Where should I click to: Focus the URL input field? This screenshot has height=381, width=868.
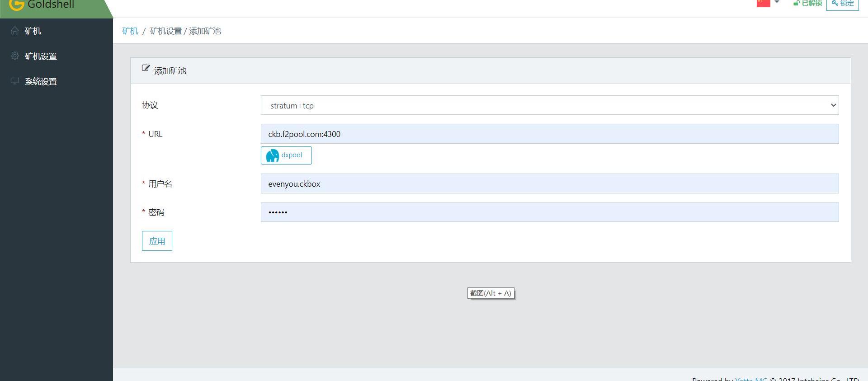click(x=549, y=134)
